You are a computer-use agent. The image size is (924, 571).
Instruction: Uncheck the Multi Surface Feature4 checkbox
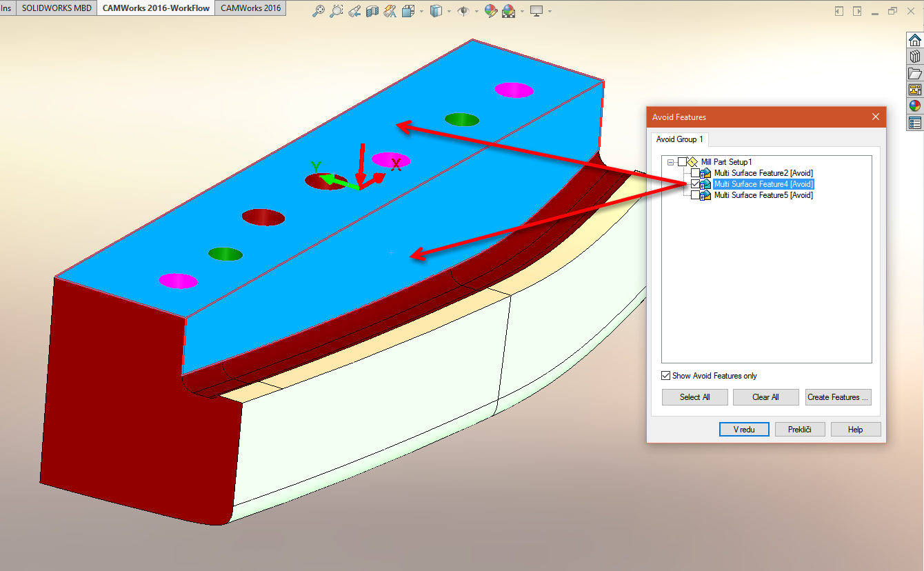click(x=694, y=184)
